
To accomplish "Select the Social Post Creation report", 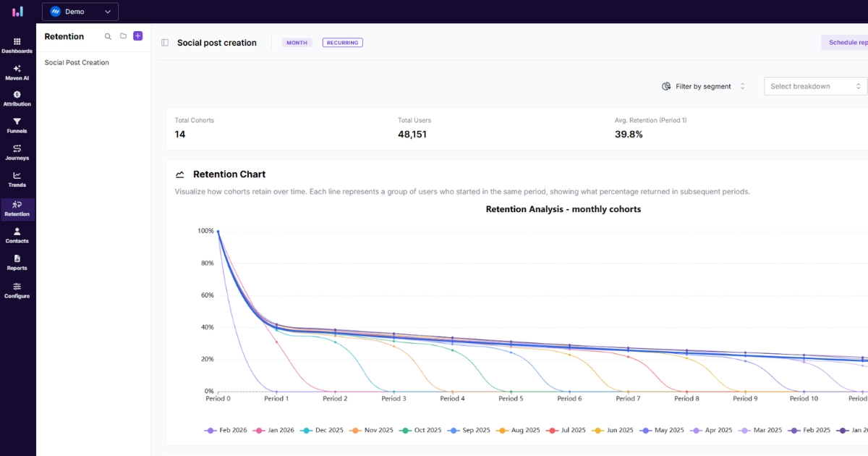I will 77,62.
